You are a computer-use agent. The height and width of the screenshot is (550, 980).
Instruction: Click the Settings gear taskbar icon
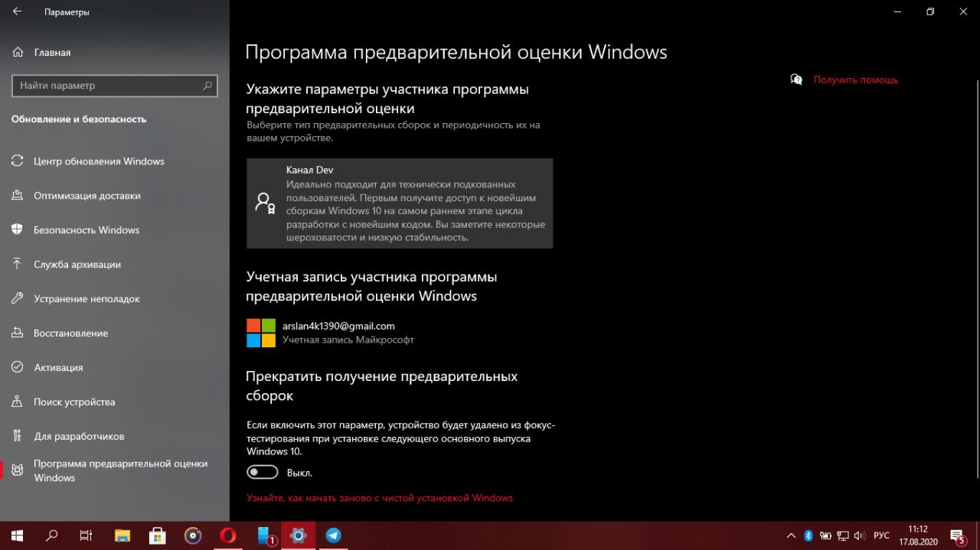[x=299, y=535]
